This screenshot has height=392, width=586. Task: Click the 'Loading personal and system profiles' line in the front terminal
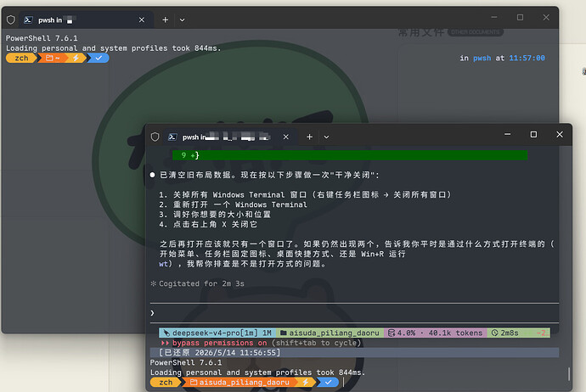257,372
